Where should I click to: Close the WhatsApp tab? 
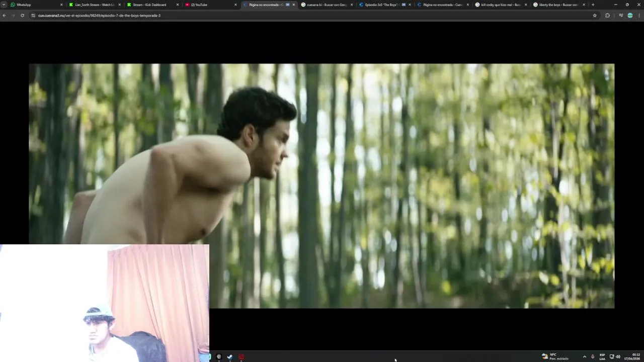coord(61,5)
